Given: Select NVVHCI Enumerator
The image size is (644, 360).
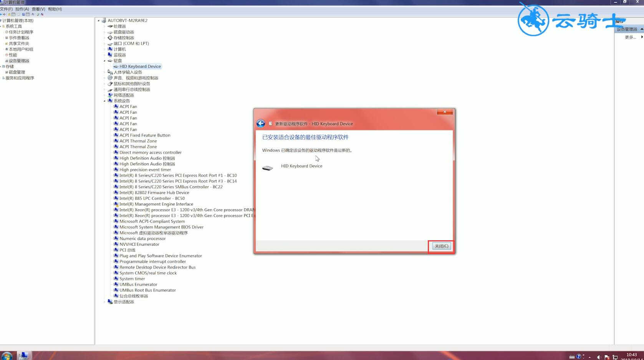Looking at the screenshot, I should point(139,244).
